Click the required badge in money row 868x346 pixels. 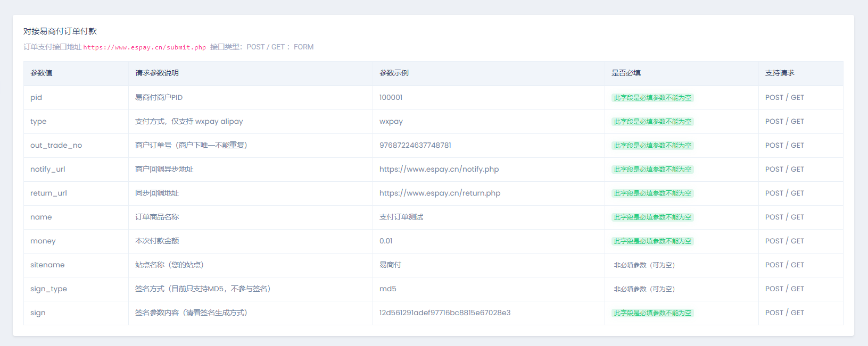click(x=652, y=241)
